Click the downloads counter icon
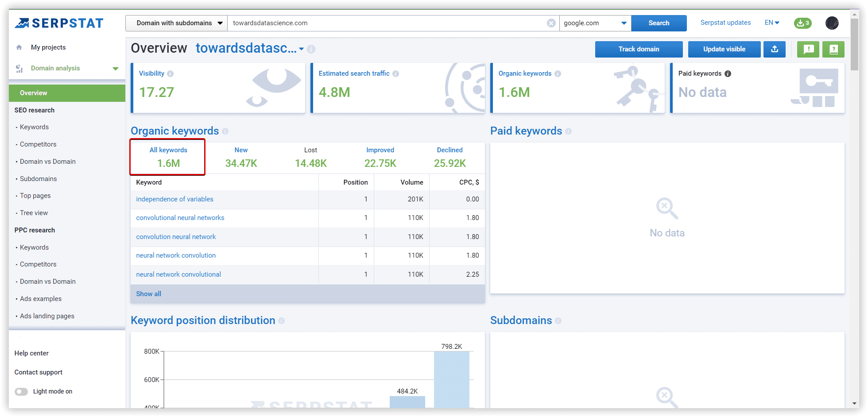Image resolution: width=868 pixels, height=417 pixels. pos(802,23)
